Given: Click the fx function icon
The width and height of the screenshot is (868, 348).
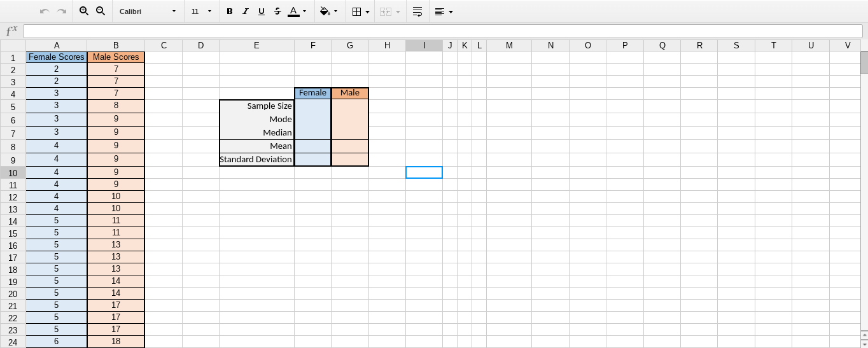Looking at the screenshot, I should 11,31.
